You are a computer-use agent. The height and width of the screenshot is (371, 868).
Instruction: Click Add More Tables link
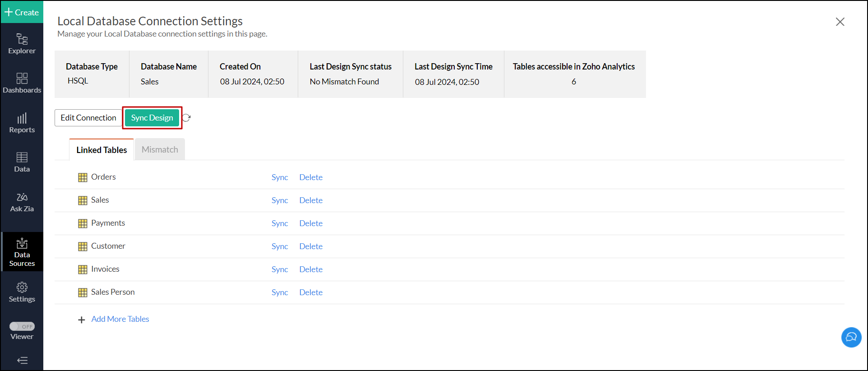pos(120,319)
